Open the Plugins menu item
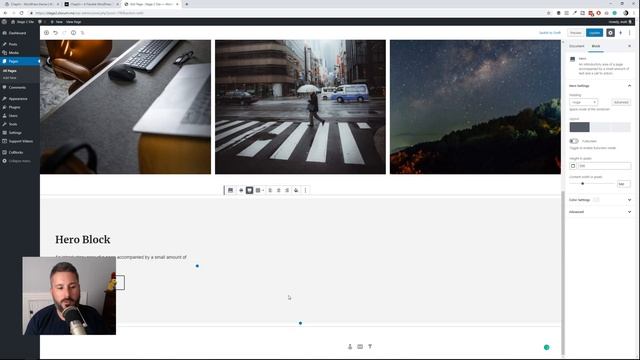 (14, 107)
